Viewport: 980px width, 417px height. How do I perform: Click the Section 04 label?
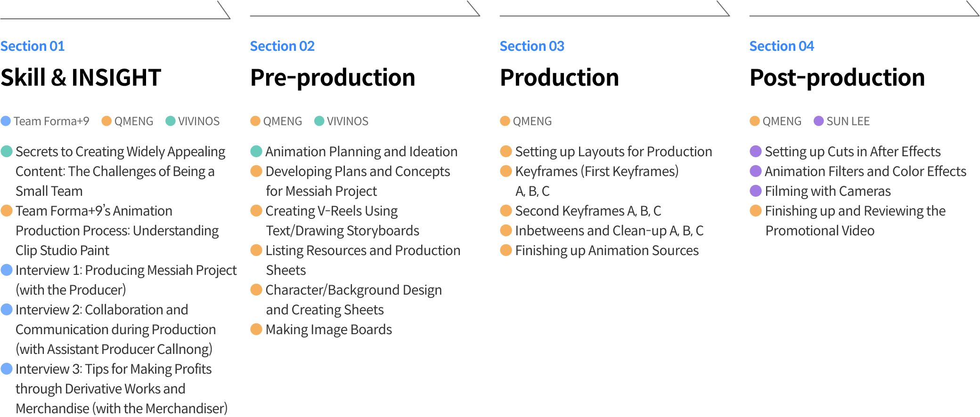click(x=782, y=46)
